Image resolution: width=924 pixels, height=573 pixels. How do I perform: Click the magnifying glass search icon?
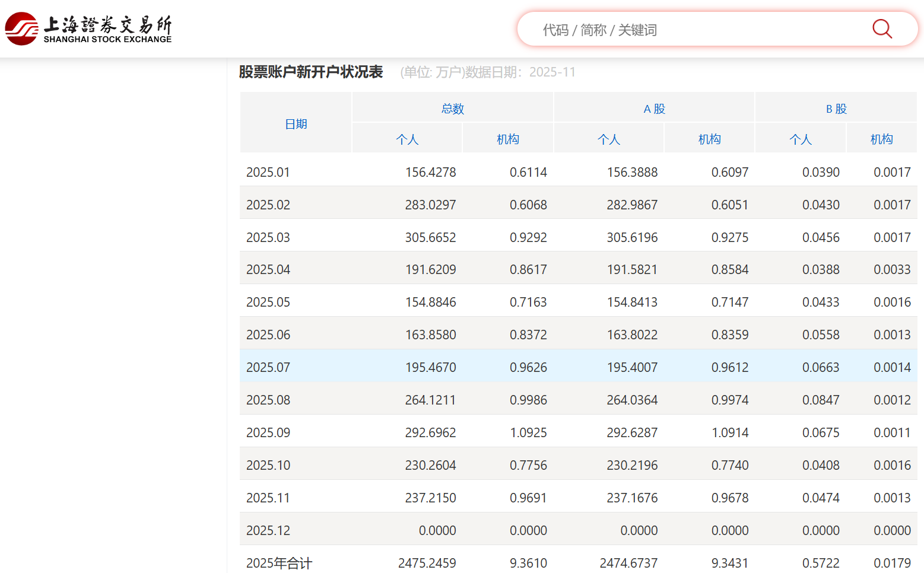(882, 29)
